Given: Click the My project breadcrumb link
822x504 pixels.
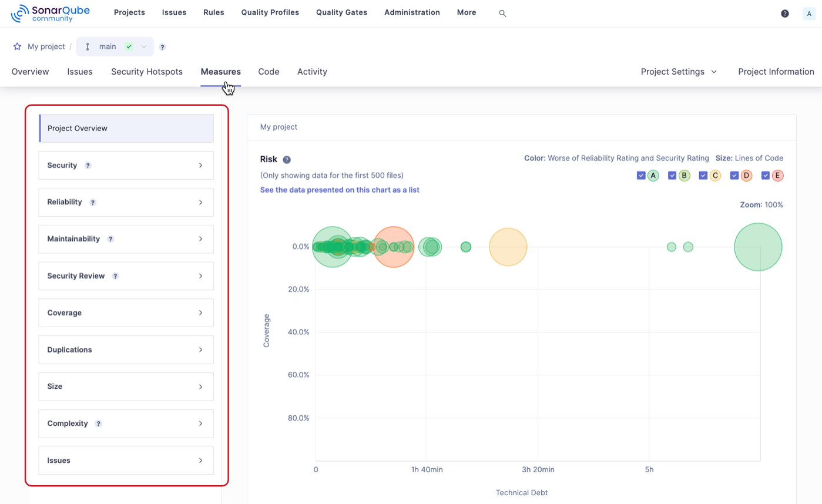Looking at the screenshot, I should coord(45,46).
